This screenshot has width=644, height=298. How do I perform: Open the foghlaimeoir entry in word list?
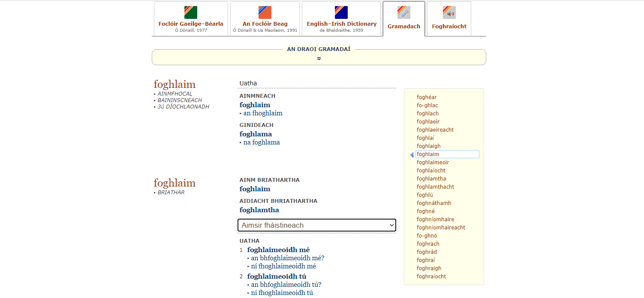point(433,163)
